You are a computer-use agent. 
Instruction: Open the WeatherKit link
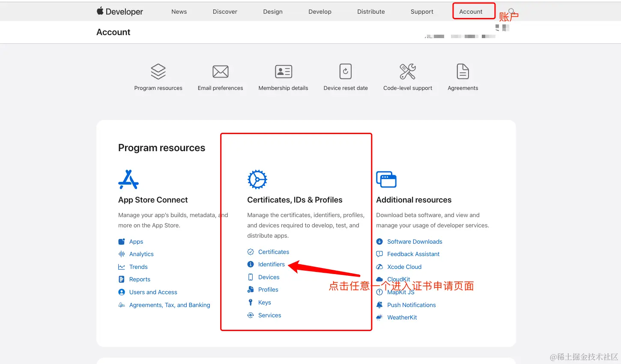pyautogui.click(x=402, y=317)
